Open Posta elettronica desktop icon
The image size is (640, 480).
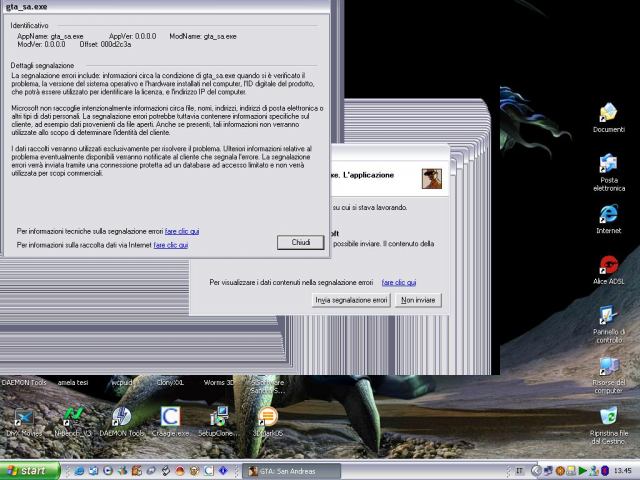pyautogui.click(x=609, y=172)
